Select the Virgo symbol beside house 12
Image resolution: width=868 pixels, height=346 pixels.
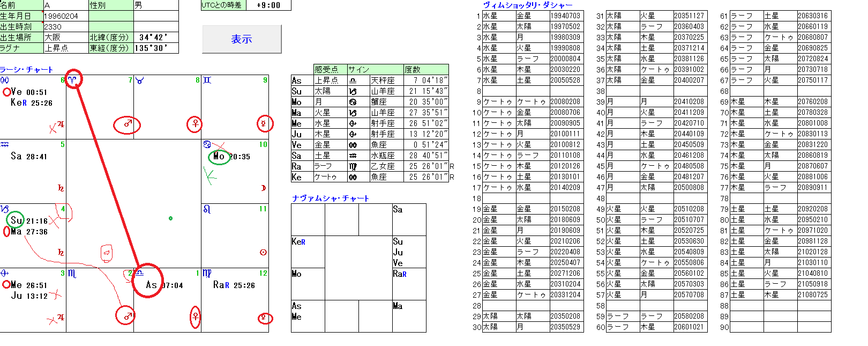tap(207, 274)
